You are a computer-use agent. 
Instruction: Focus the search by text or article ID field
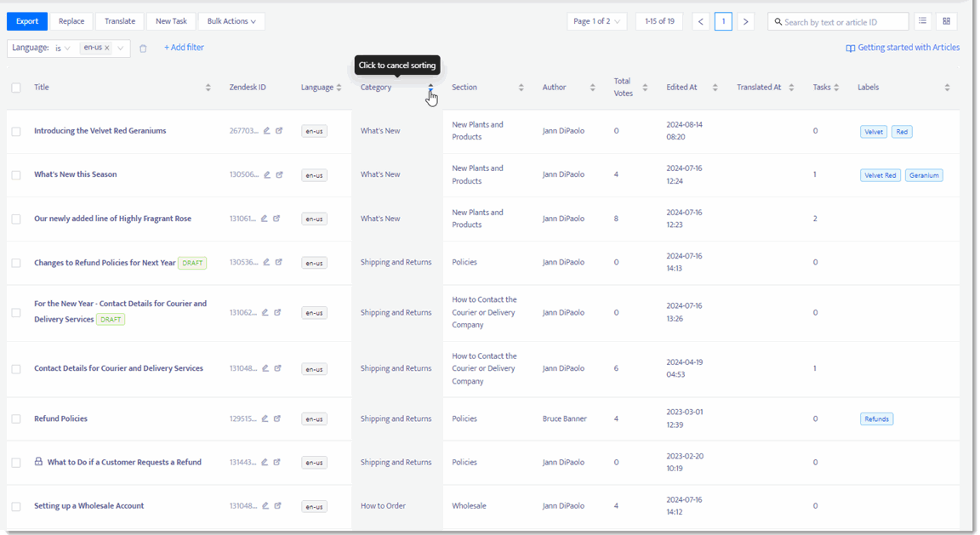click(x=838, y=22)
